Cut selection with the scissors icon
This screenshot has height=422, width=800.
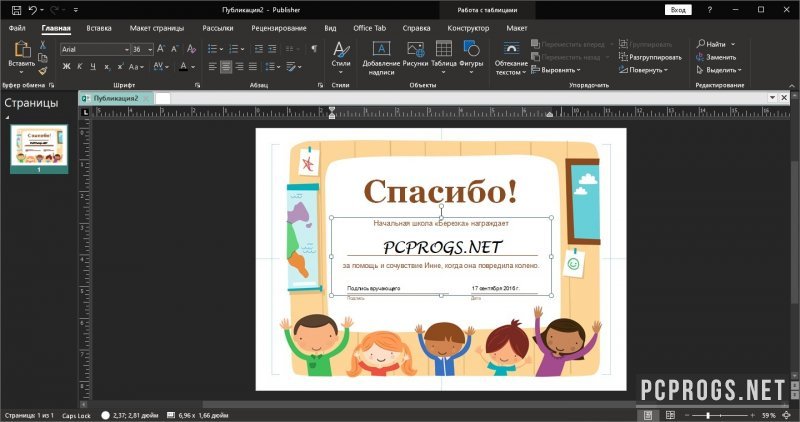tap(43, 45)
